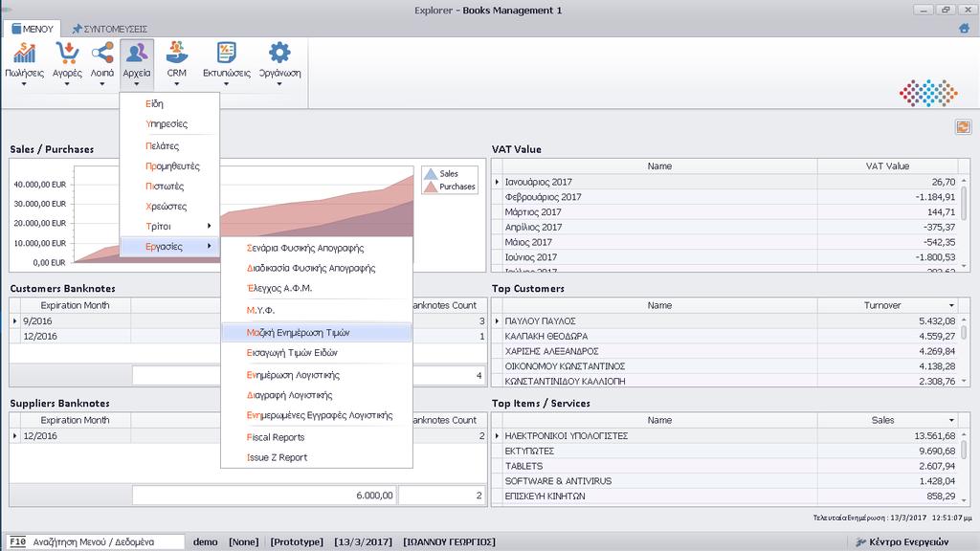980x551 pixels.
Task: Select the SOFTWARE & ANTIVIRUS row
Action: pyautogui.click(x=725, y=481)
